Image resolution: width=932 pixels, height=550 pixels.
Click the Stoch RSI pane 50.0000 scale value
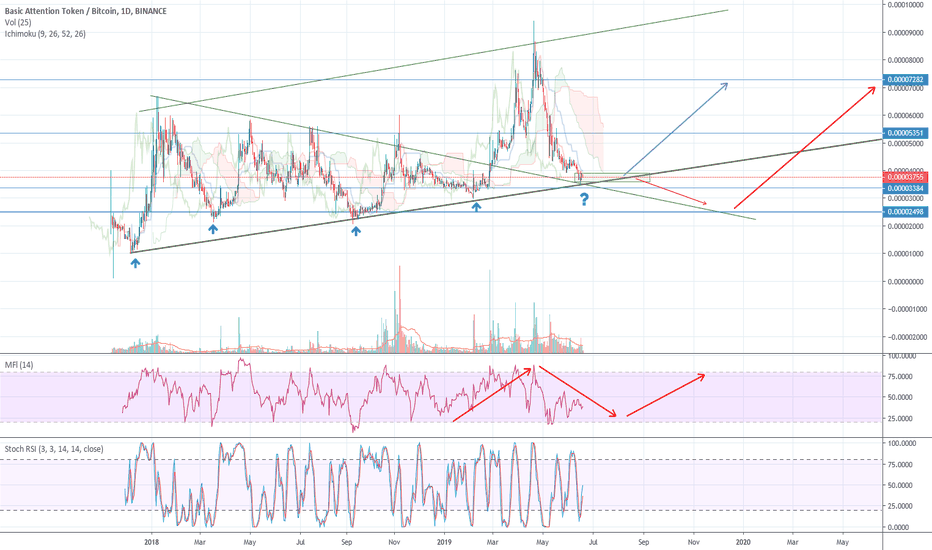pyautogui.click(x=900, y=485)
